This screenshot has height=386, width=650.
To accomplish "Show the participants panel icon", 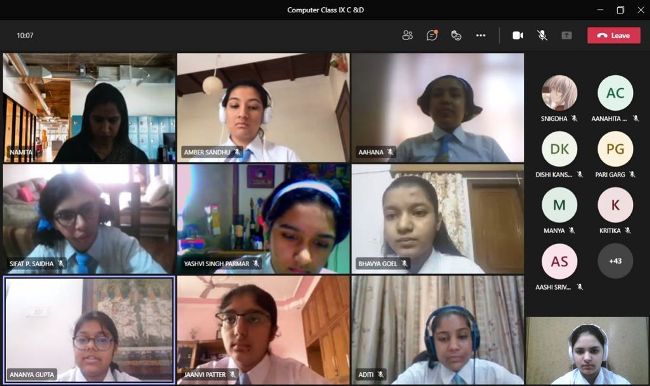I will (x=407, y=35).
